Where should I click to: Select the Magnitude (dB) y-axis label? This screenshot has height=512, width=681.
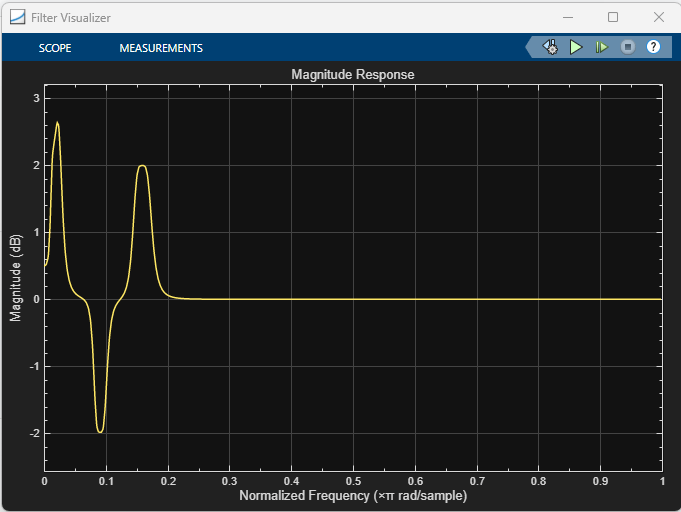point(16,278)
